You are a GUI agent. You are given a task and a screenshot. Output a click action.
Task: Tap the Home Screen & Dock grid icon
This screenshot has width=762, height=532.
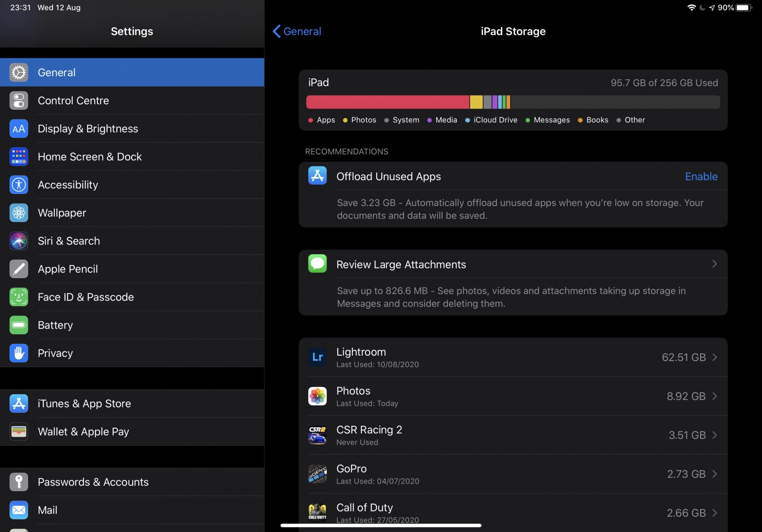(x=19, y=157)
